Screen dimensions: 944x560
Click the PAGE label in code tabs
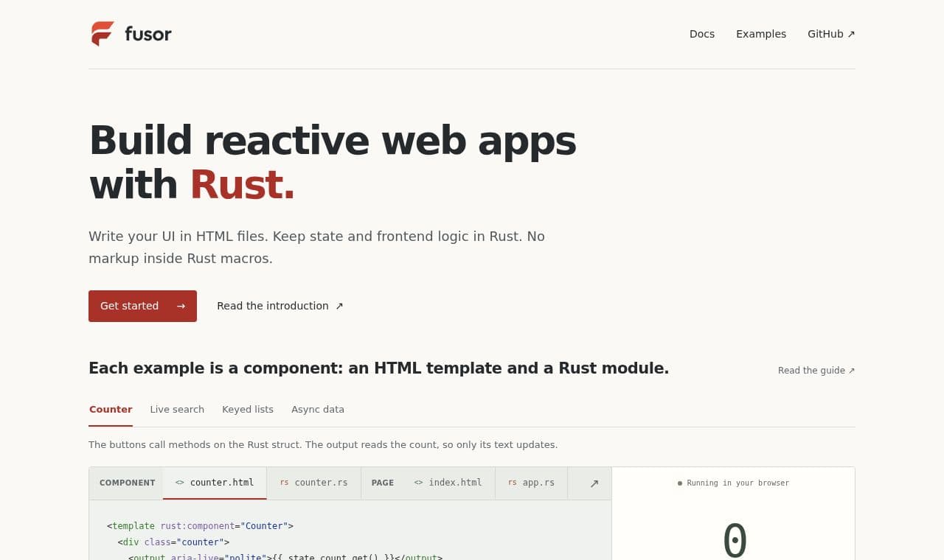[x=383, y=483]
